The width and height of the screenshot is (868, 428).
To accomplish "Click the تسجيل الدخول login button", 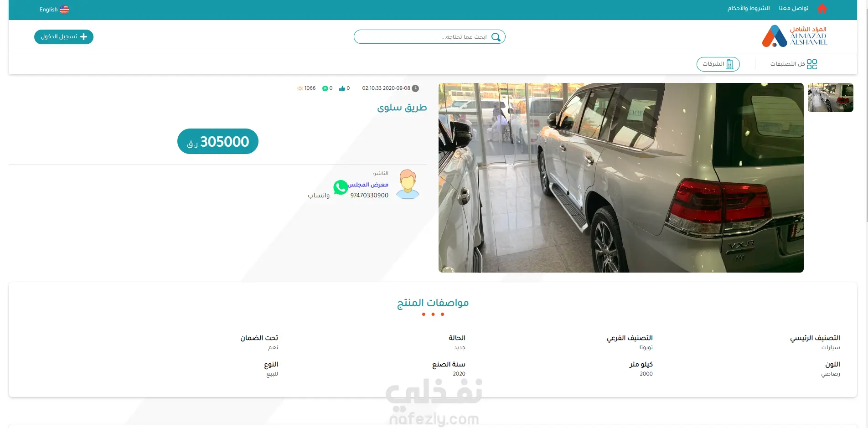I will (64, 37).
